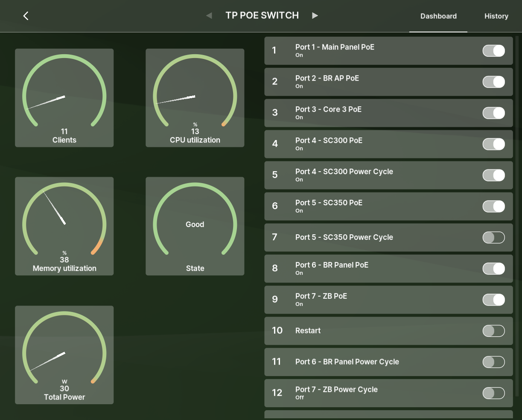Disable Port 7 ZB PoE switch
This screenshot has height=420, width=522.
(493, 300)
